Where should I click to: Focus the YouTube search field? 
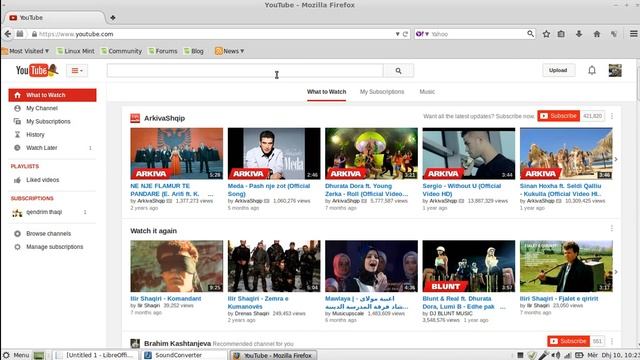coord(245,71)
